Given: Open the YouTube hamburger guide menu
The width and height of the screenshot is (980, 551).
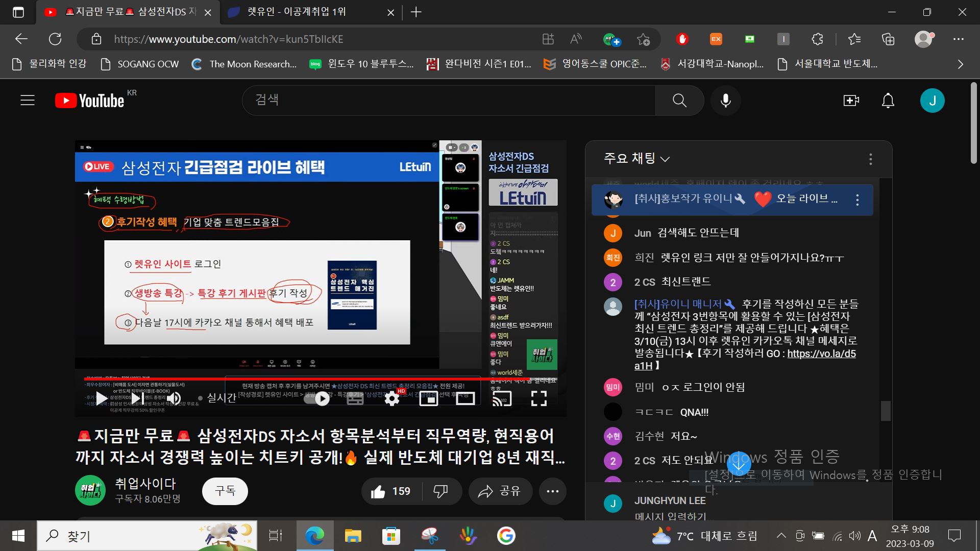Looking at the screenshot, I should 28,101.
